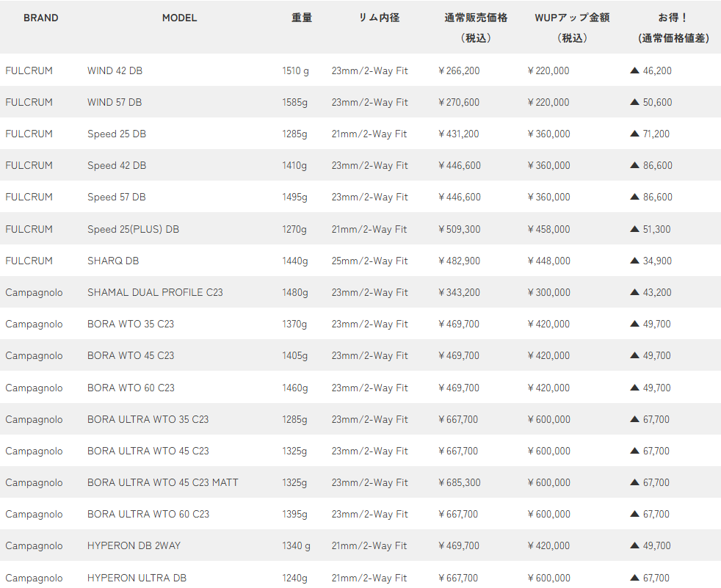Click the WUPアップ金額 column header

point(572,18)
